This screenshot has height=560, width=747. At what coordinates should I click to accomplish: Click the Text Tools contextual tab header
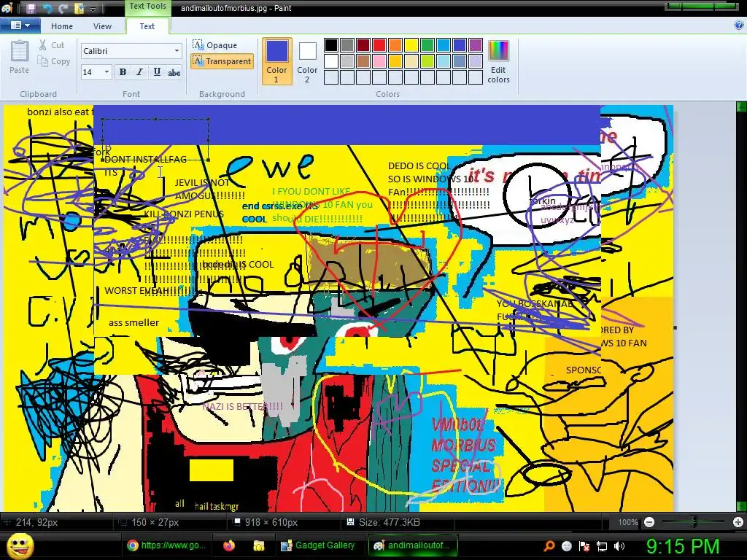click(147, 6)
